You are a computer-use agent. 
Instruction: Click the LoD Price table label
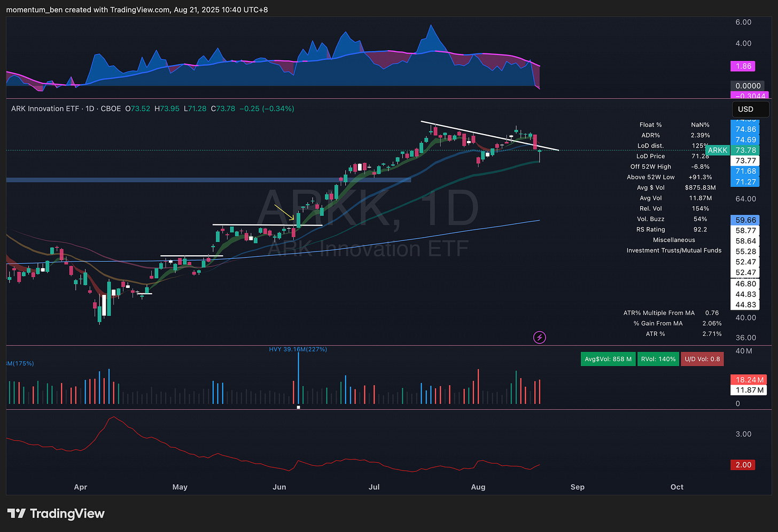[x=650, y=156]
